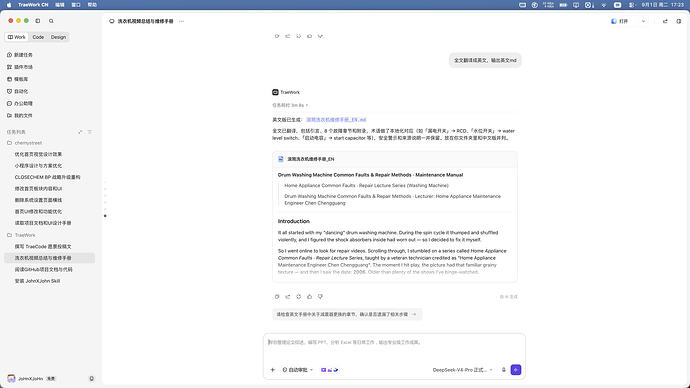
Task: Toggle the sidebar panel icon beside window controls
Action: tap(38, 21)
